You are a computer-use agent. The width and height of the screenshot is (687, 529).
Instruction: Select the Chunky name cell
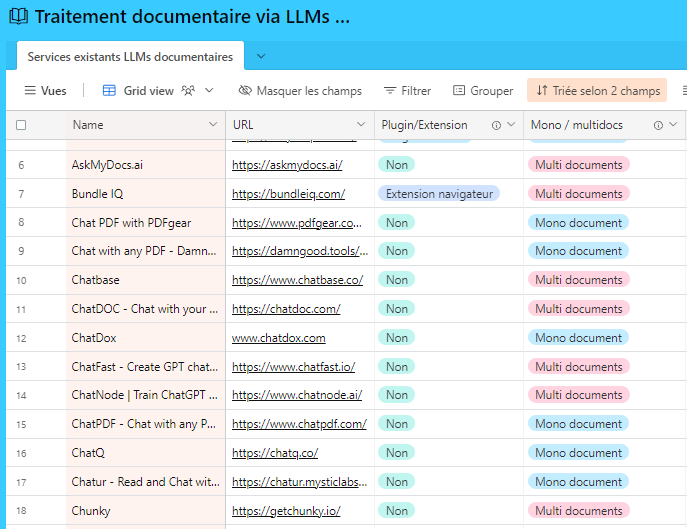click(145, 511)
